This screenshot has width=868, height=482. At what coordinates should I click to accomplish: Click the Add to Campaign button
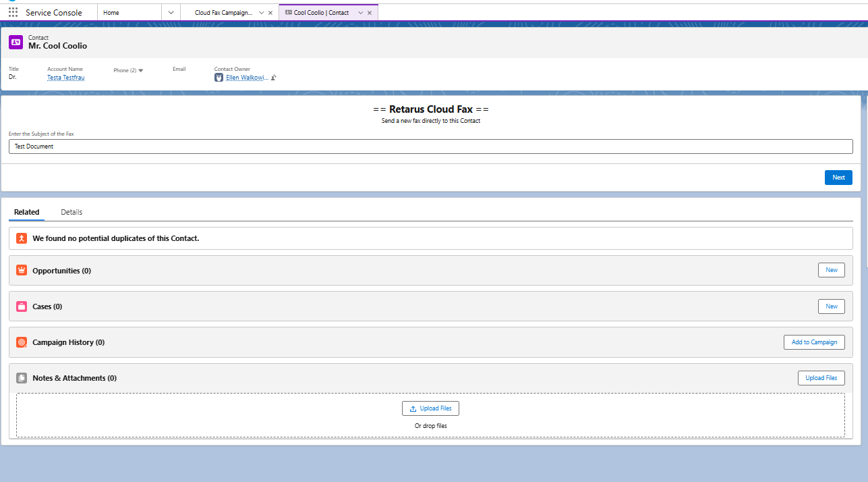[x=813, y=342]
